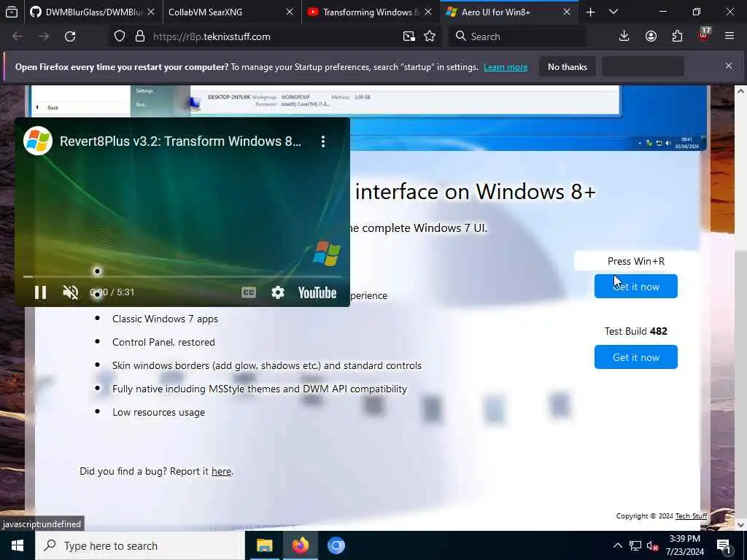Open the Firefox View icon in tab bar
The height and width of the screenshot is (560, 747).
pos(12,12)
